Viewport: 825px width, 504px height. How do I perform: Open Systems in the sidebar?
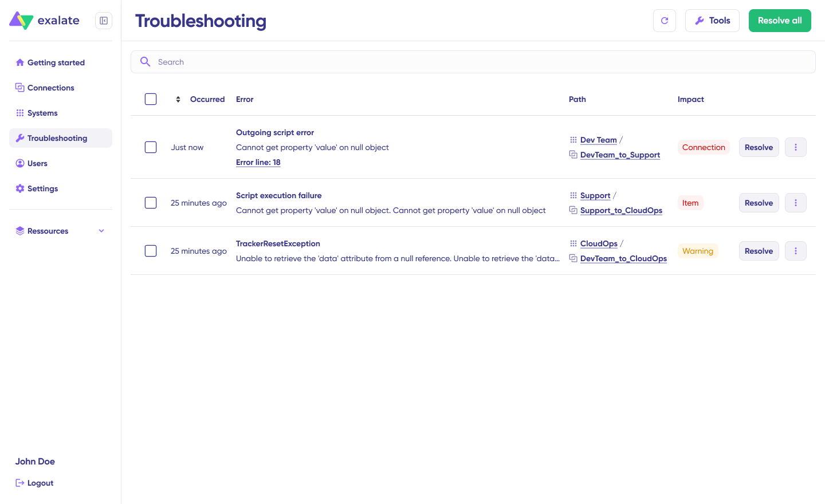click(x=61, y=113)
